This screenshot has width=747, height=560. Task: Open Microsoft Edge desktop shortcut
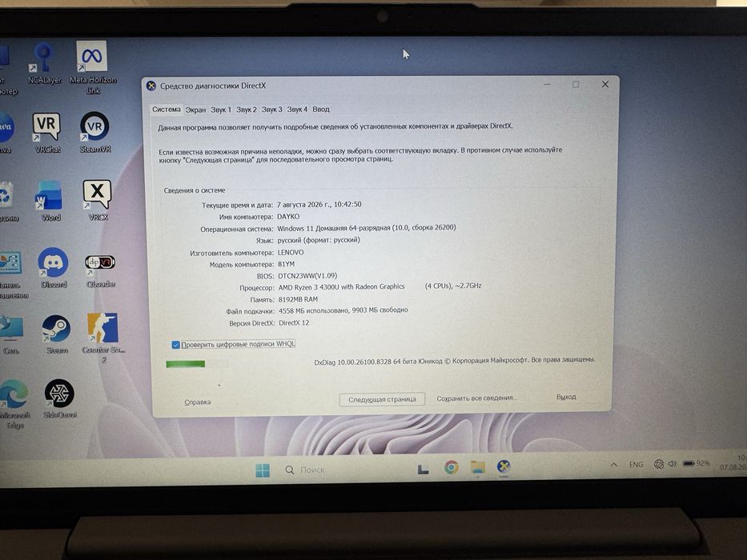click(x=14, y=404)
